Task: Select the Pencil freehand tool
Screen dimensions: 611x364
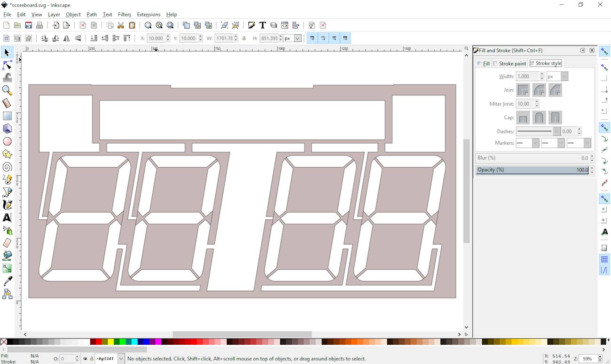Action: 7,179
